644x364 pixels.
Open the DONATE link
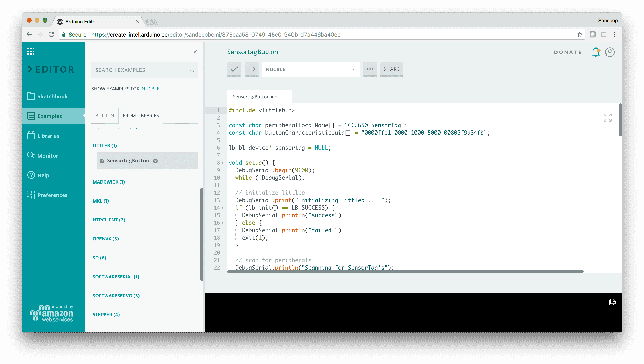pyautogui.click(x=568, y=52)
